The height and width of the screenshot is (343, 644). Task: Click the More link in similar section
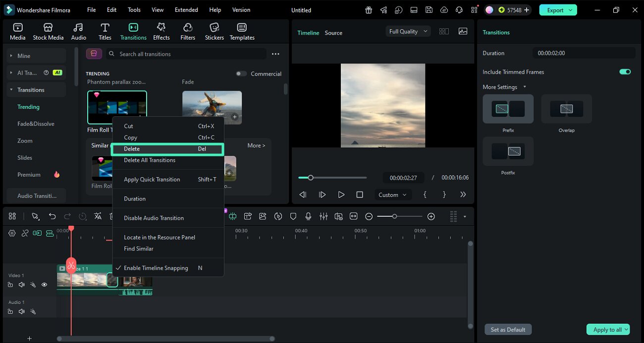(x=256, y=146)
